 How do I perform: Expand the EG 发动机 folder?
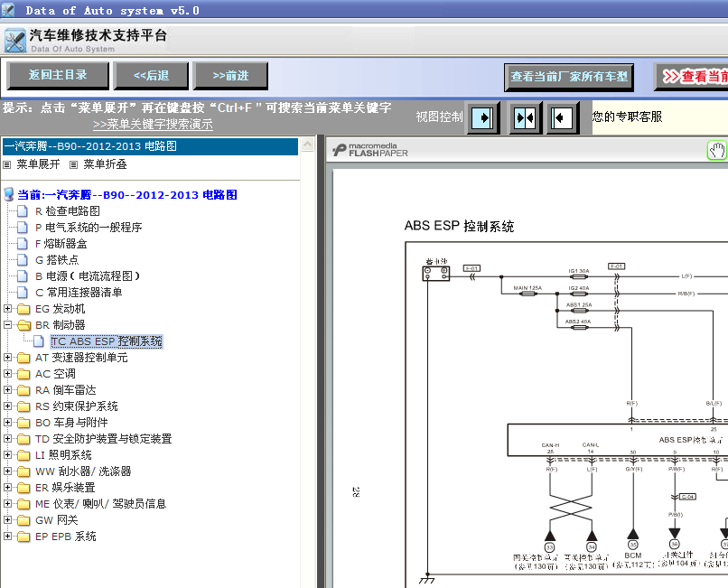click(7, 308)
